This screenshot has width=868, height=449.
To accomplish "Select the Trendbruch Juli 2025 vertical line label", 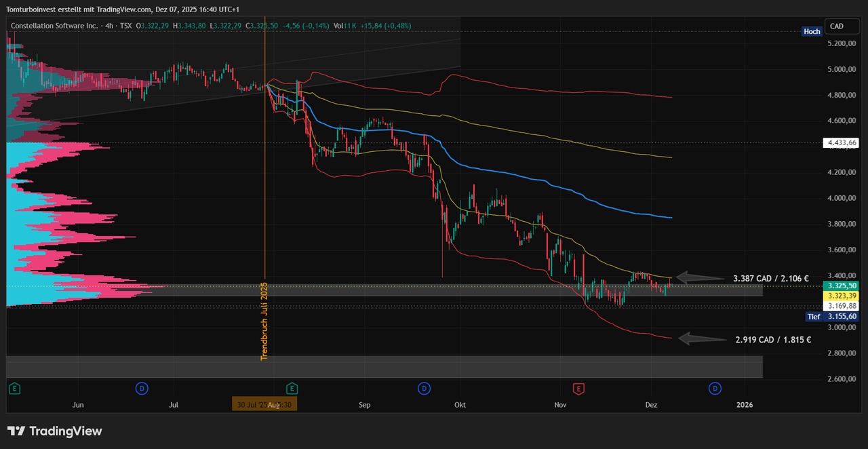I will pyautogui.click(x=264, y=321).
